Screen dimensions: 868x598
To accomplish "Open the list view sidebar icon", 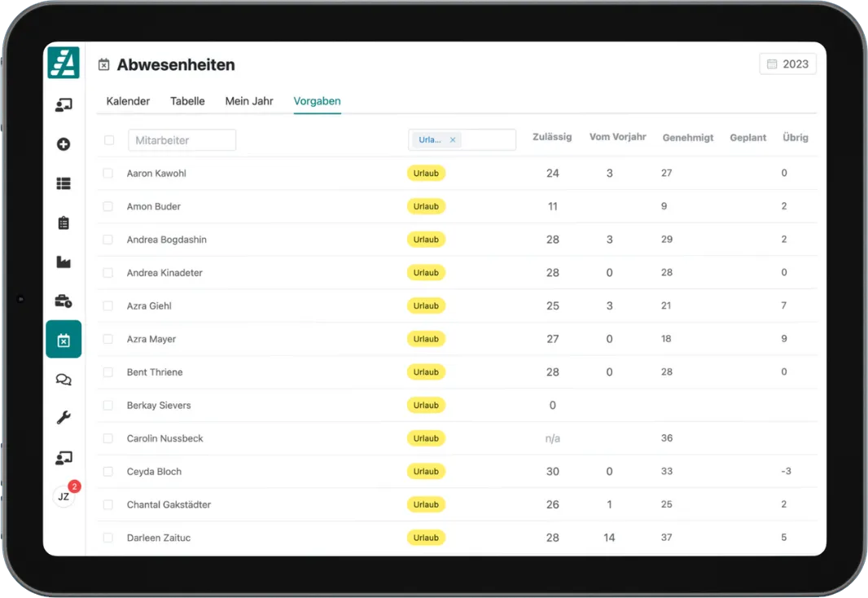I will coord(64,183).
